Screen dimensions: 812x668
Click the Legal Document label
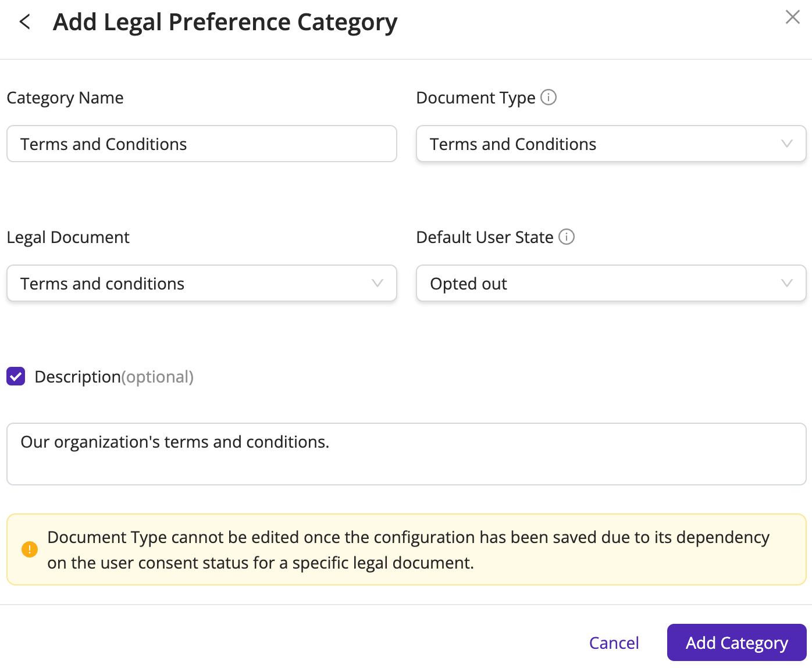pyautogui.click(x=68, y=237)
